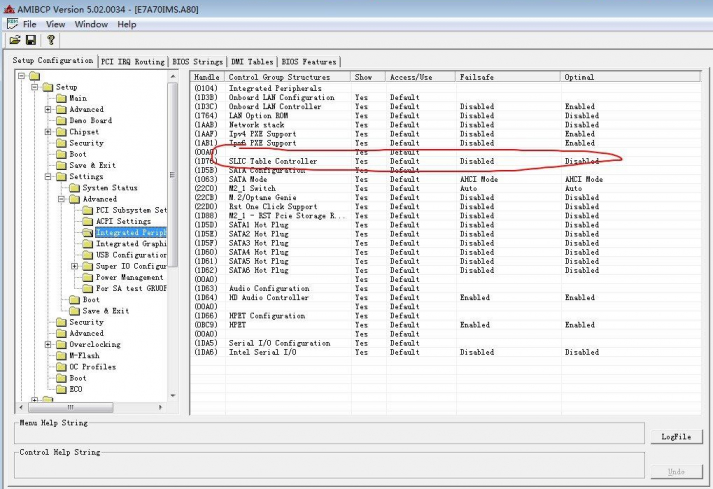Expand the Chipset tree node
Image resolution: width=713 pixels, height=489 pixels.
[x=48, y=132]
